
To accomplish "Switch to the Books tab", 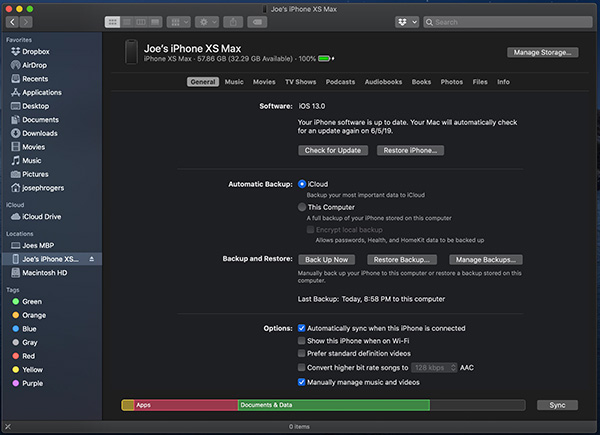I will [x=421, y=82].
